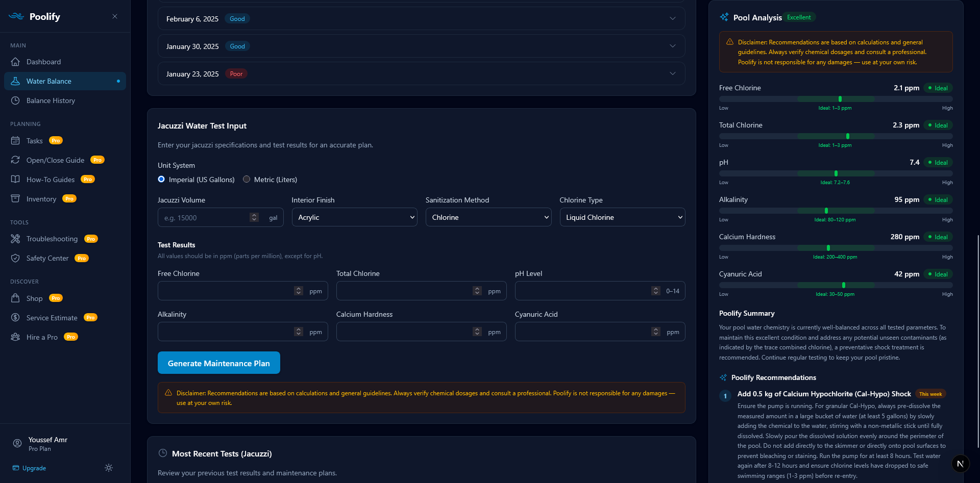
Task: Click the Cyanuric Acid stepper arrows
Action: (x=656, y=332)
